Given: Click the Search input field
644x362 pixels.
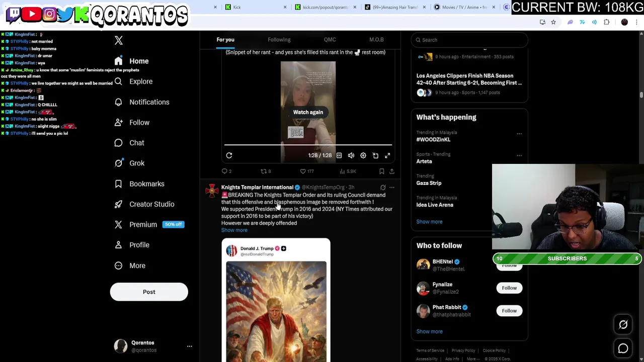Looking at the screenshot, I should [x=469, y=40].
